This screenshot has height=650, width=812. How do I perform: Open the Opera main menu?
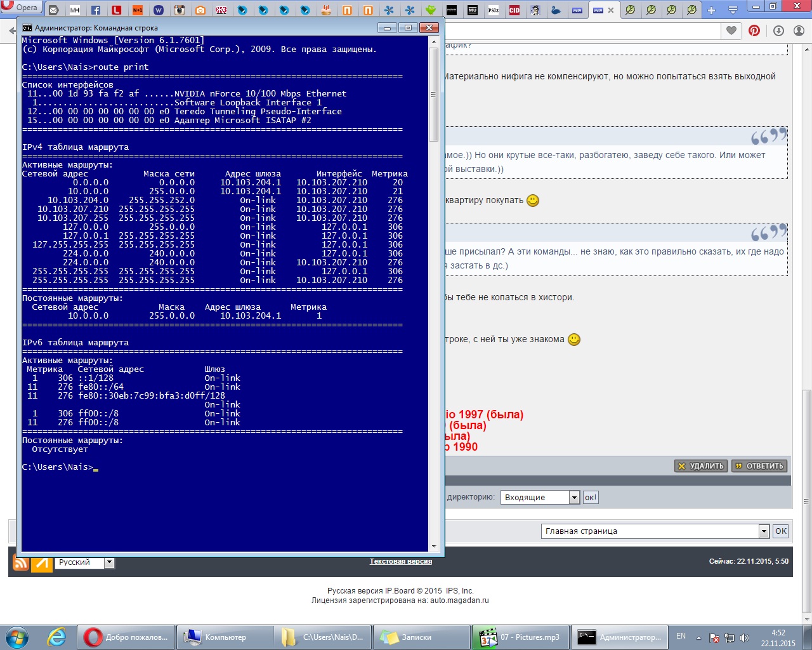21,8
